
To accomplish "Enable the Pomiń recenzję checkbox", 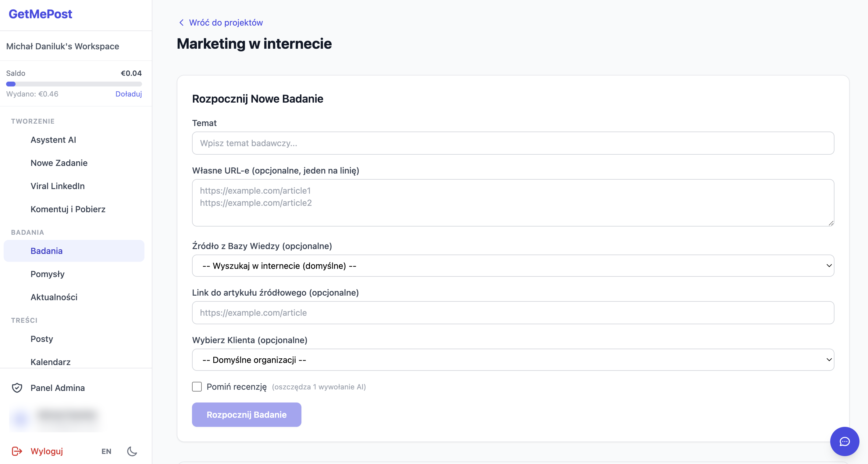I will [197, 386].
